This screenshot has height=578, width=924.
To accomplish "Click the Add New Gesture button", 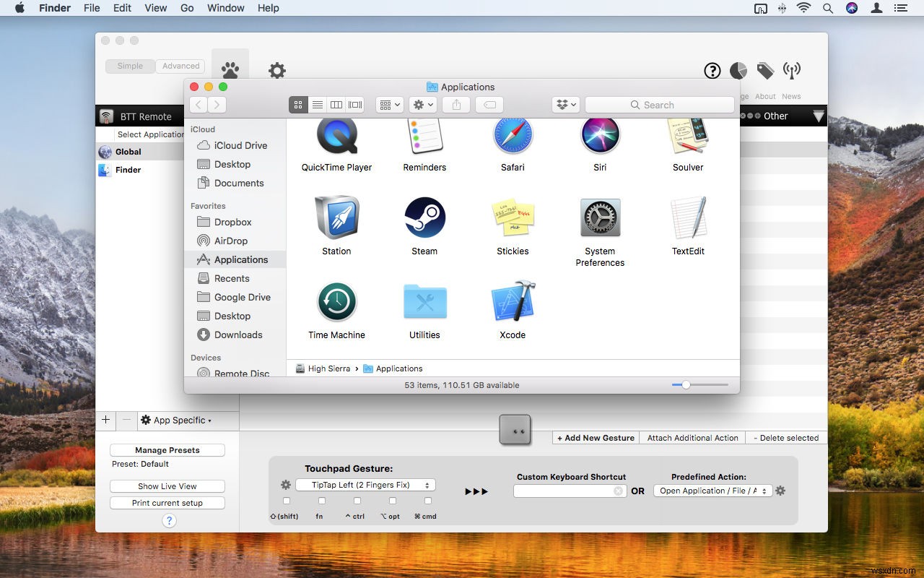I will [x=595, y=438].
